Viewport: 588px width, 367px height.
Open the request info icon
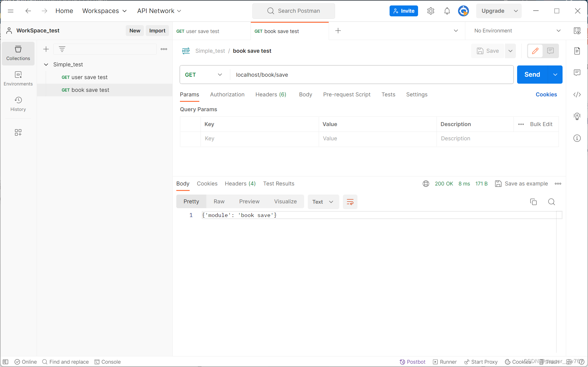[x=577, y=138]
